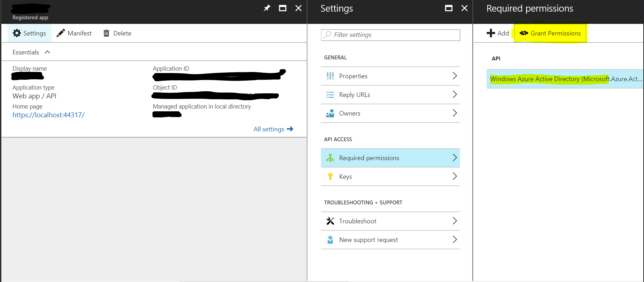Select Reply URLs in settings list
Viewport: 644px width, 282px height.
[x=390, y=94]
